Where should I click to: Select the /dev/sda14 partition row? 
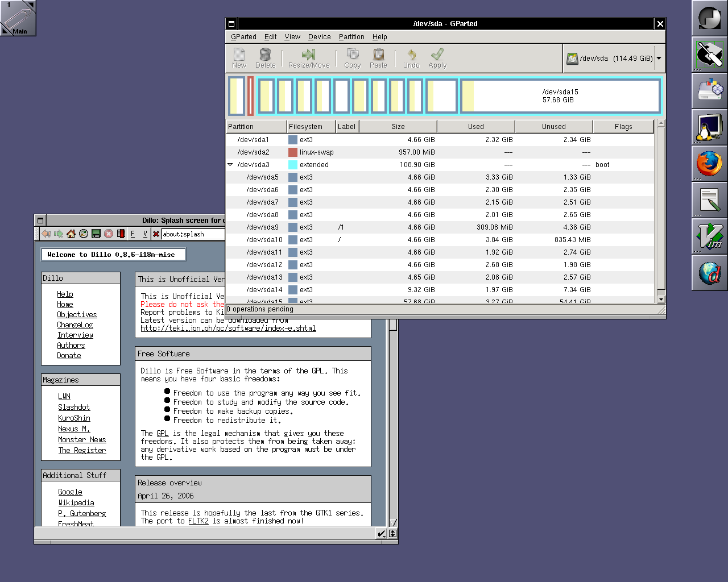click(440, 290)
